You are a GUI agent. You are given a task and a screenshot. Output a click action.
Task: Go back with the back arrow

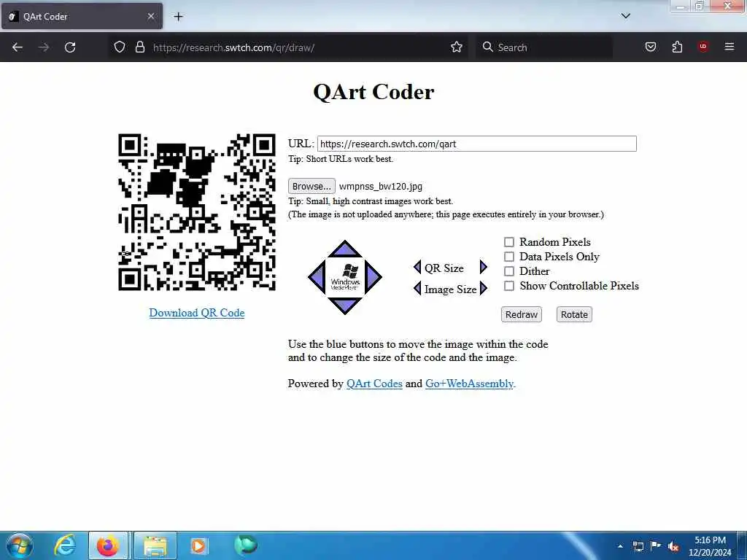click(18, 47)
